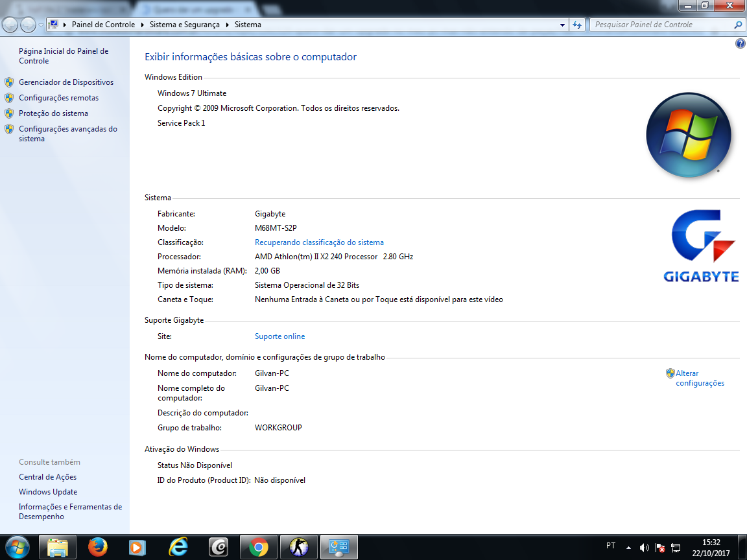Screen dimensions: 747x560
Task: Expand arrow after Painel de Controle breadcrumb
Action: 142,25
